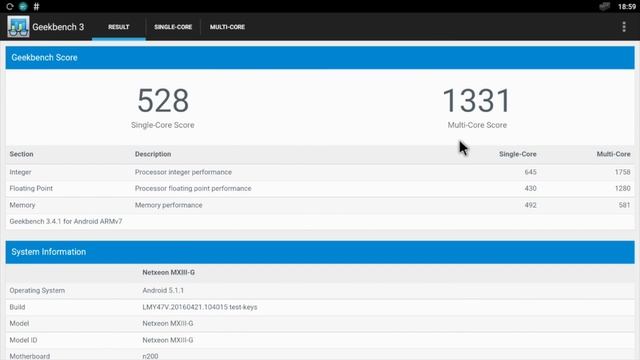Click the Multi-Core Score label
The width and height of the screenshot is (640, 360).
[477, 125]
